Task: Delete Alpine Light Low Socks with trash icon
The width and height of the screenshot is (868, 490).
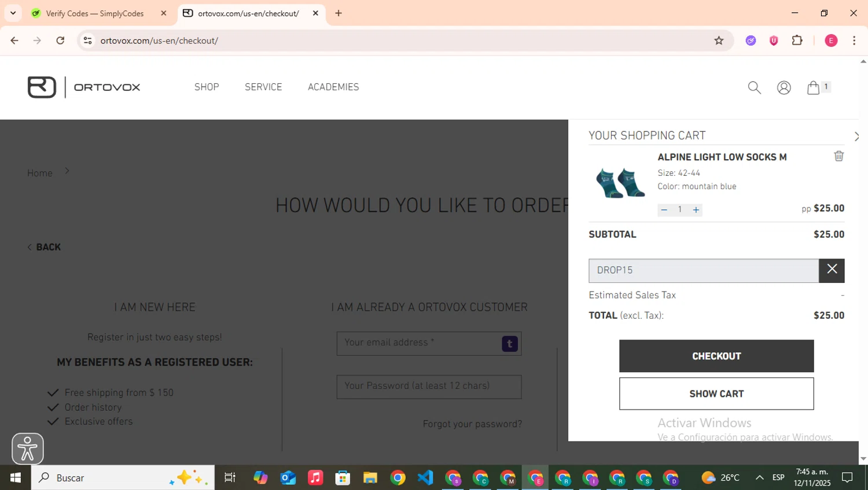Action: point(839,156)
